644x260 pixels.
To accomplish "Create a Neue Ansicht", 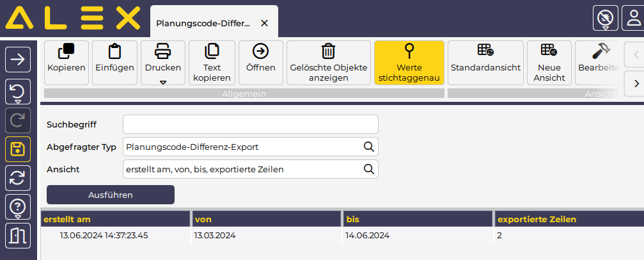I will pyautogui.click(x=548, y=62).
